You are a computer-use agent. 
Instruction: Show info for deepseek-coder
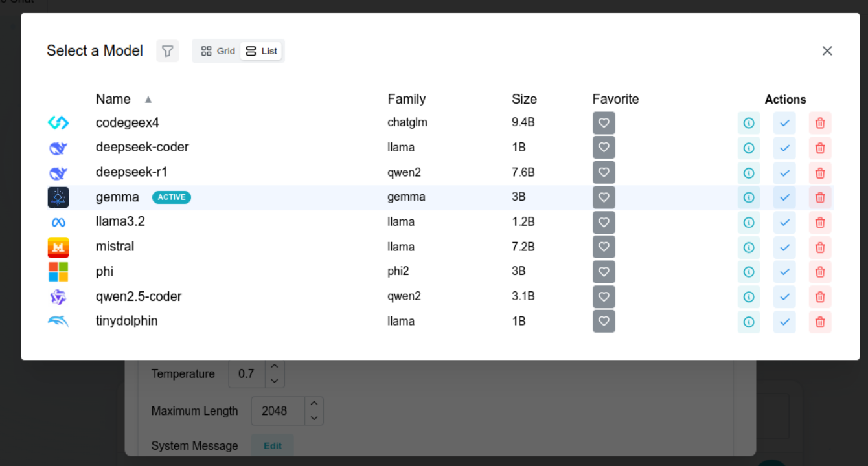[749, 148]
